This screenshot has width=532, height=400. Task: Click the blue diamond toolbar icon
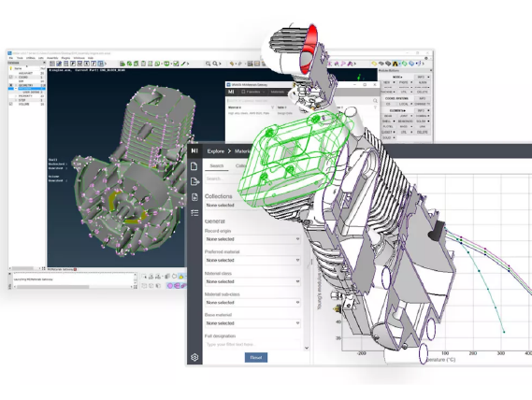[x=411, y=64]
